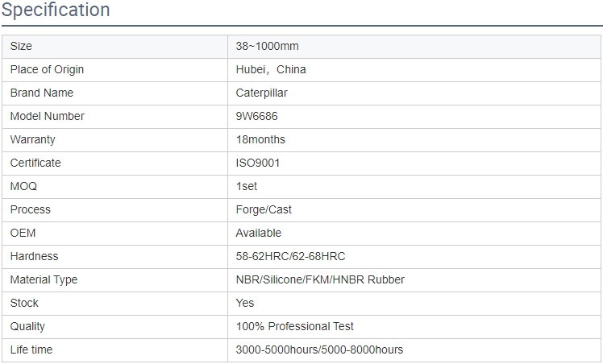The image size is (603, 364).
Task: Click the Specification heading
Action: tap(56, 10)
